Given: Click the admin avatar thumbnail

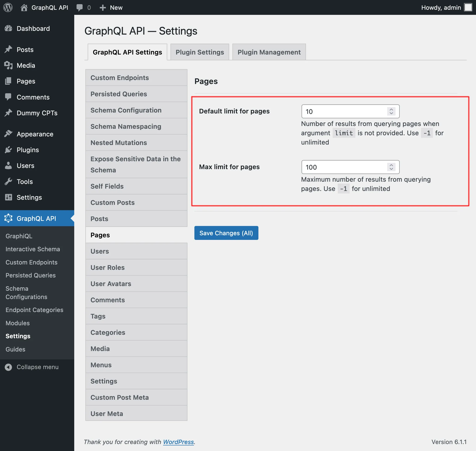Looking at the screenshot, I should [468, 7].
